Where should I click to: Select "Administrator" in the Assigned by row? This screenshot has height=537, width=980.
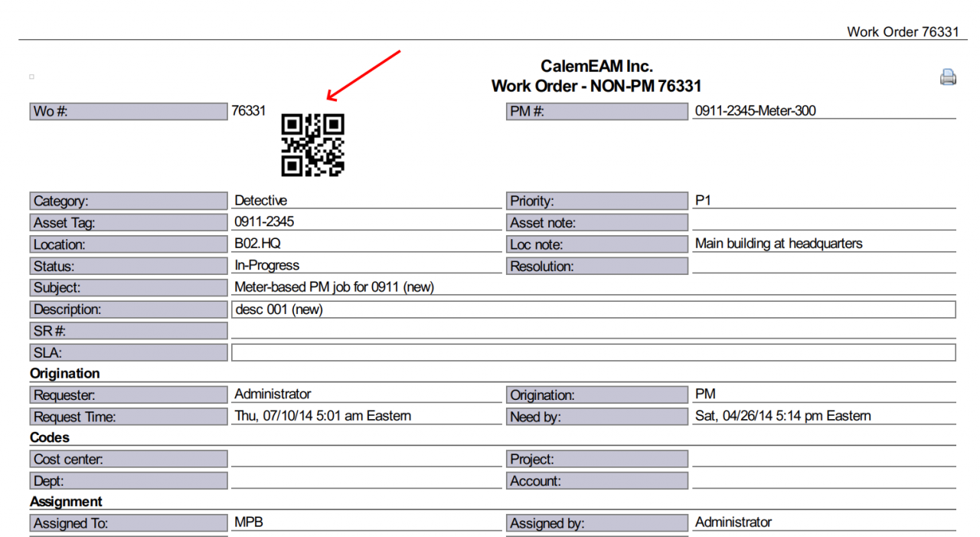(733, 522)
